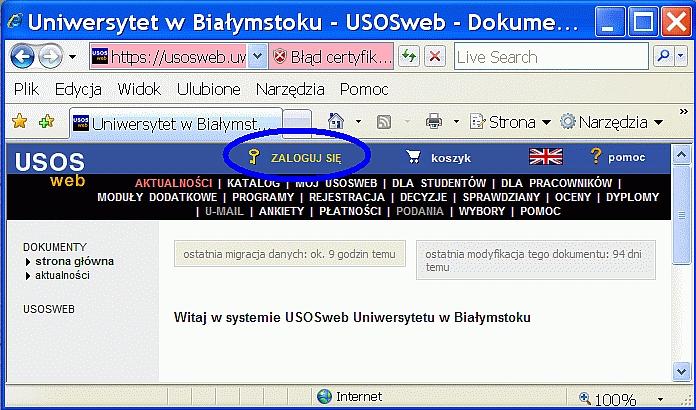Open the Pomoc menu in menu bar
The height and width of the screenshot is (410, 696).
tap(364, 90)
